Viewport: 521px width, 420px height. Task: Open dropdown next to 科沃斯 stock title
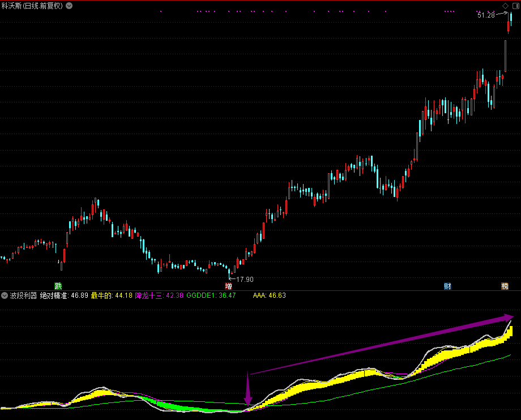[69, 6]
